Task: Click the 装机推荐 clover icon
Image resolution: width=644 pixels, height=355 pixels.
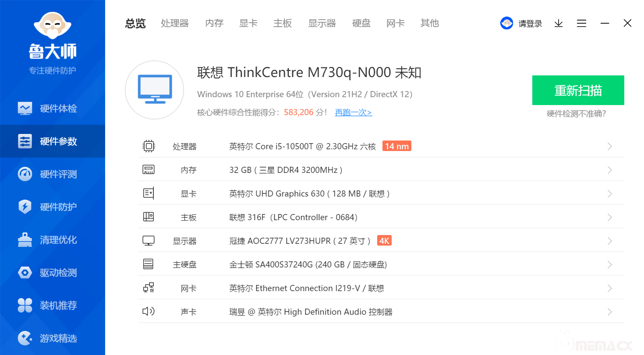Action: click(25, 306)
